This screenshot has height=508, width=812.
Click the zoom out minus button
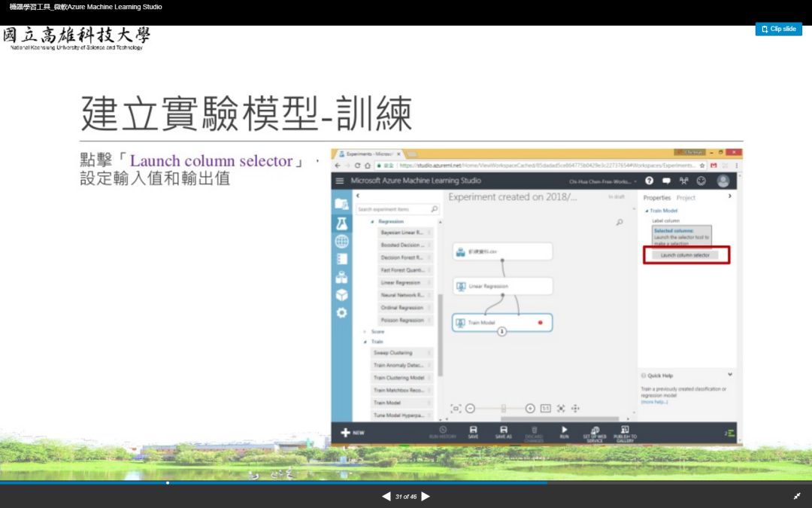coord(470,409)
